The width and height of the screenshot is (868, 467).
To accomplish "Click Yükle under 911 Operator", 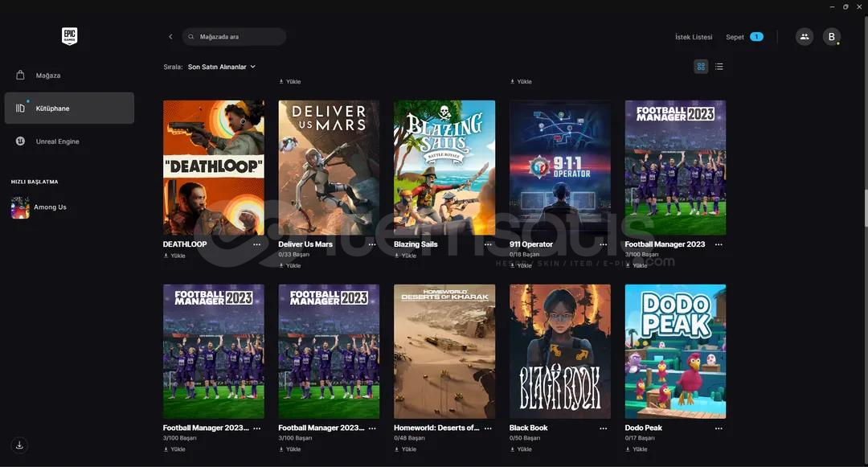I will [521, 265].
